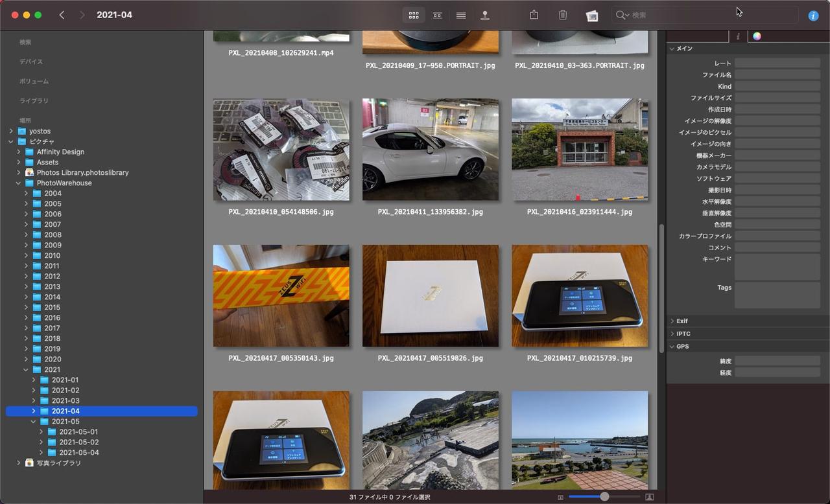Open the map pin view
The height and width of the screenshot is (504, 830).
[x=485, y=15]
